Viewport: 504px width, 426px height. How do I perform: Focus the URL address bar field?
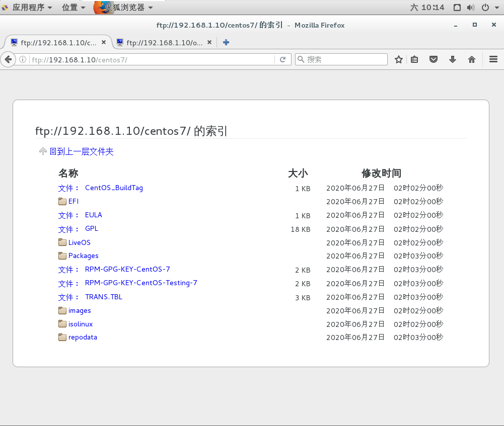pyautogui.click(x=152, y=59)
